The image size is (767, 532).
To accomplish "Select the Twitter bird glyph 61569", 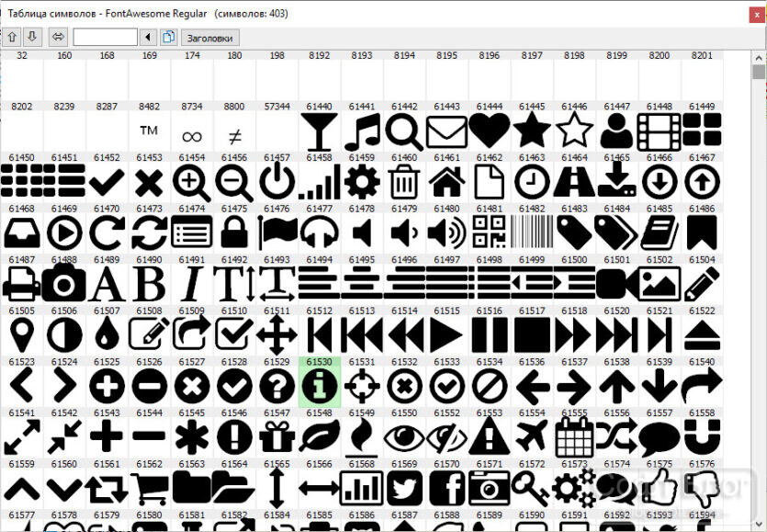I will [x=404, y=488].
